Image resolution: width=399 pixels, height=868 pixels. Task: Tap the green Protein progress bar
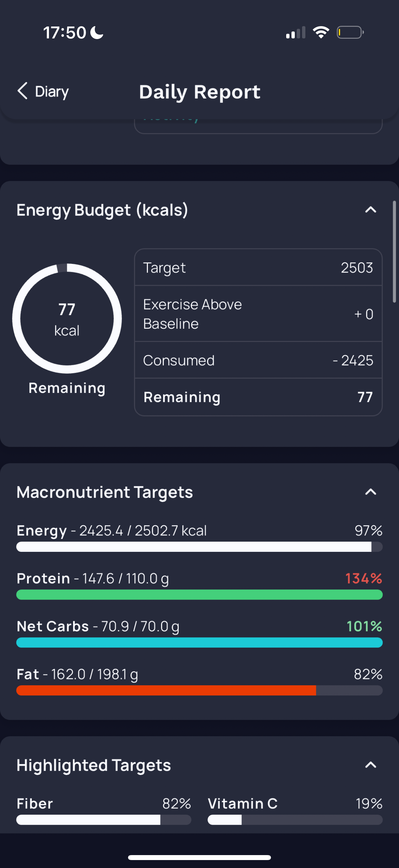point(199,595)
